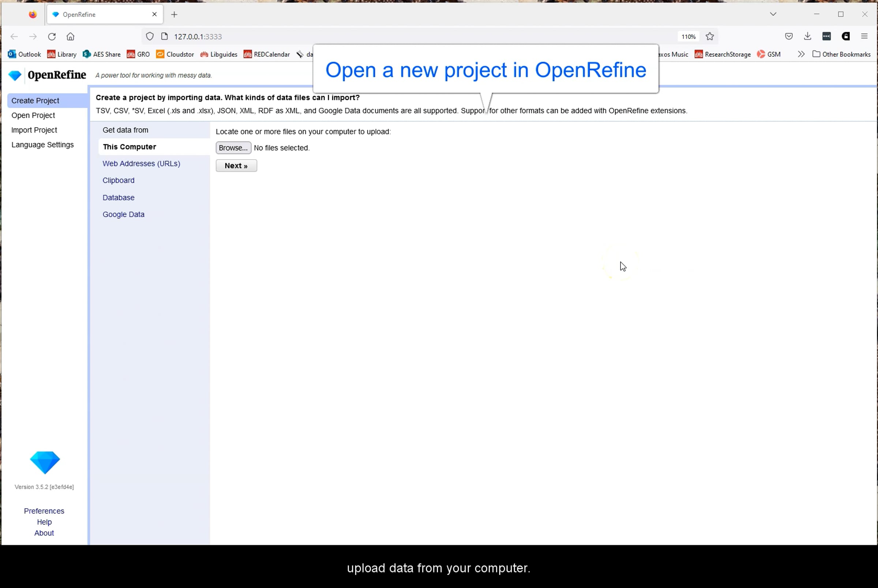Click the OpenRefine diamond logo
878x588 pixels.
click(x=15, y=75)
